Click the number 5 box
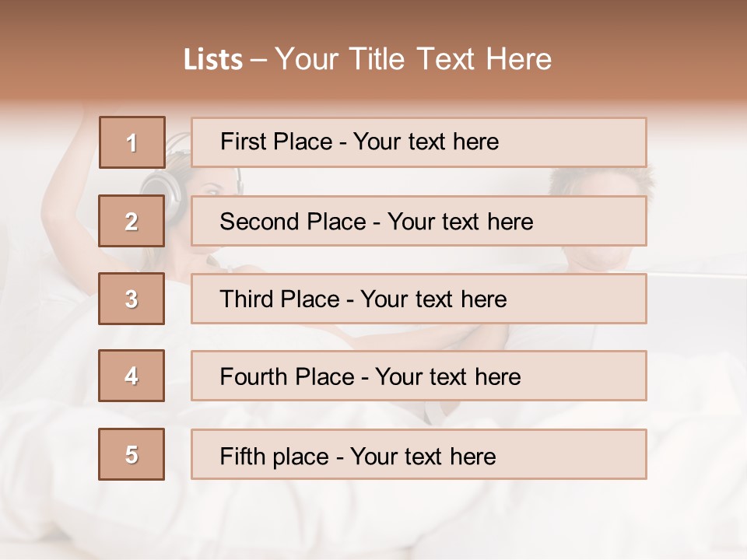This screenshot has width=747, height=560. point(132,454)
